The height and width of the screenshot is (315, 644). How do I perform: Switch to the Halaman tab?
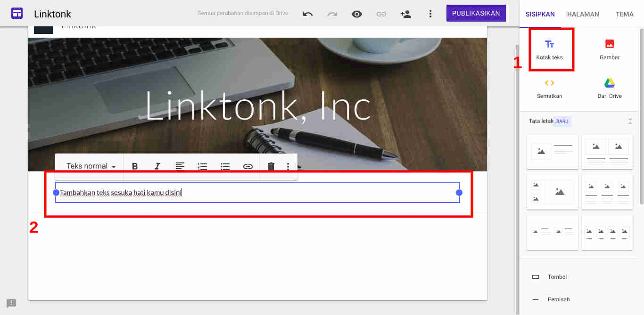pos(583,14)
